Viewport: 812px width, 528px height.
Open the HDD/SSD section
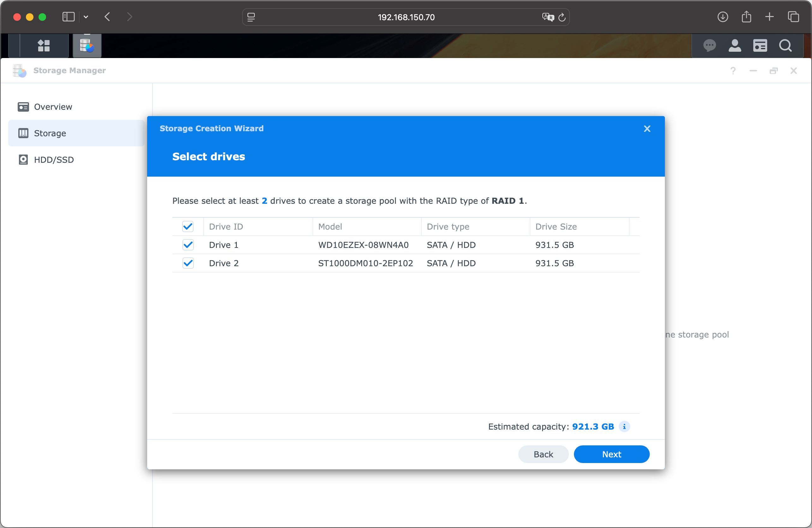tap(54, 160)
